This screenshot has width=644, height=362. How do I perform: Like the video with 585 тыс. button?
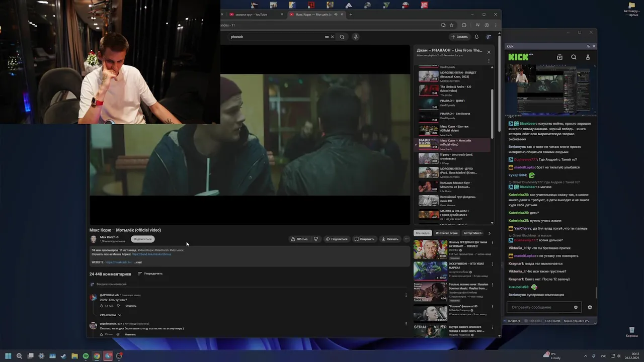pyautogui.click(x=299, y=239)
